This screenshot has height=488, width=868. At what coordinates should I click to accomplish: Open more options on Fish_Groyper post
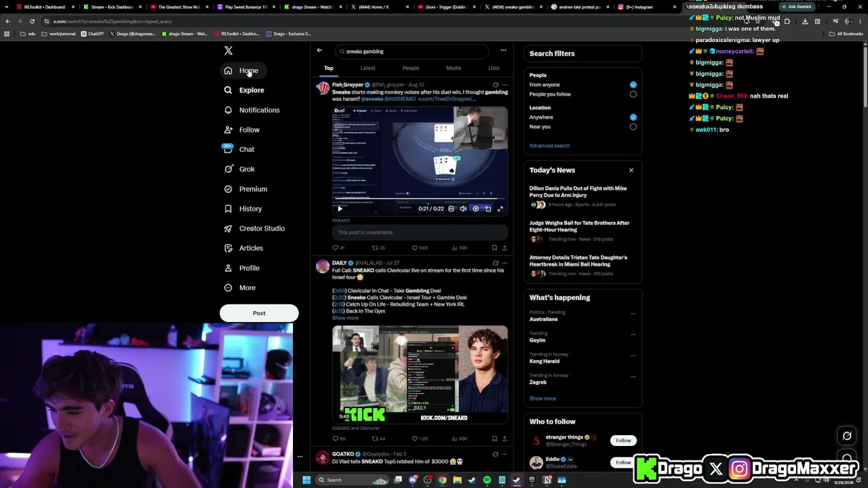click(504, 85)
